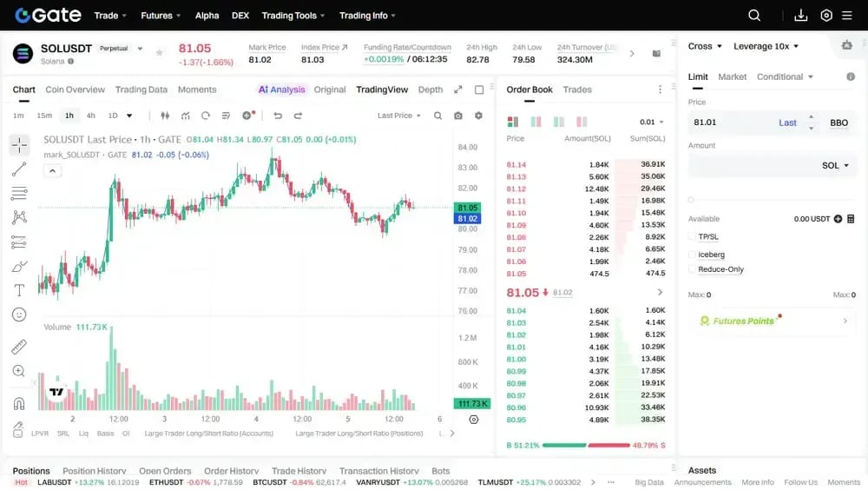Select the text annotation tool

click(19, 290)
